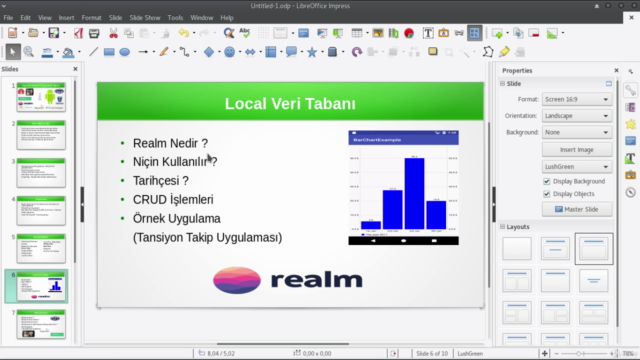Click the Undo arrow icon
The image size is (640, 360).
click(184, 33)
